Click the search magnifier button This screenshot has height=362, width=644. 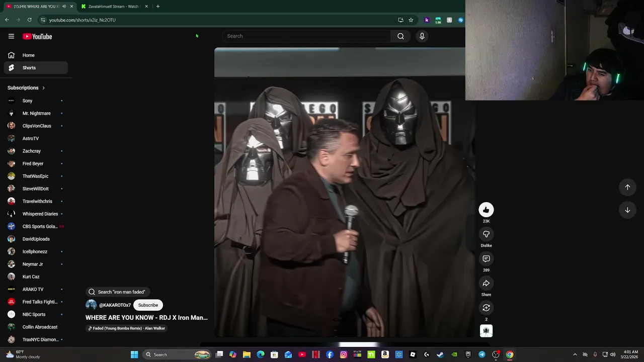[x=400, y=36]
